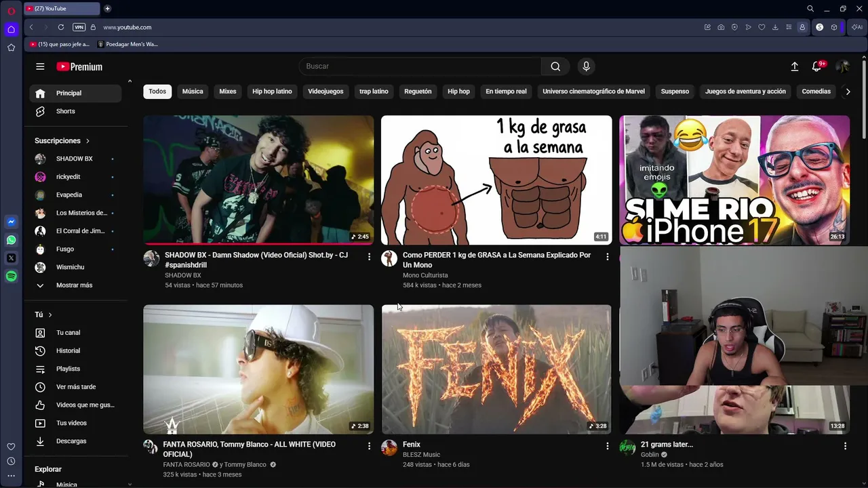Open the sidebar three-dots settings

pyautogui.click(x=12, y=476)
